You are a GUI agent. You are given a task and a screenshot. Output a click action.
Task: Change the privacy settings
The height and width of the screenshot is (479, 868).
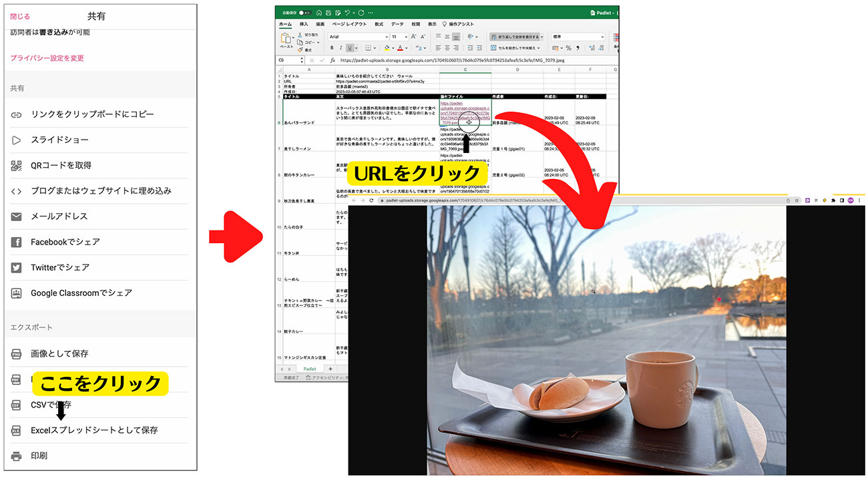[47, 58]
